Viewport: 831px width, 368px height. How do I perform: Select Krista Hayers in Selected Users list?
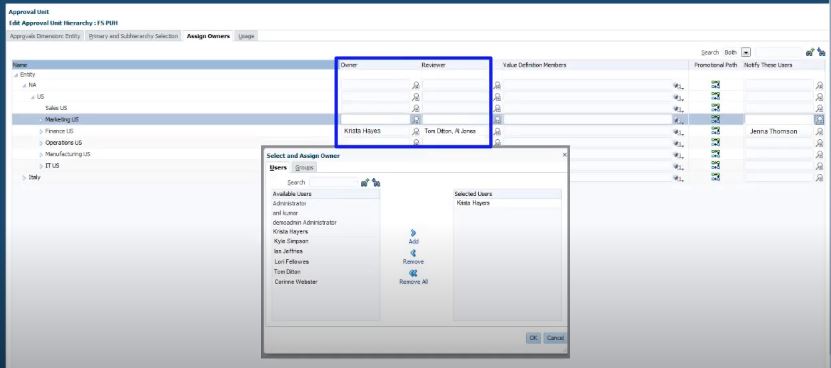pos(473,203)
